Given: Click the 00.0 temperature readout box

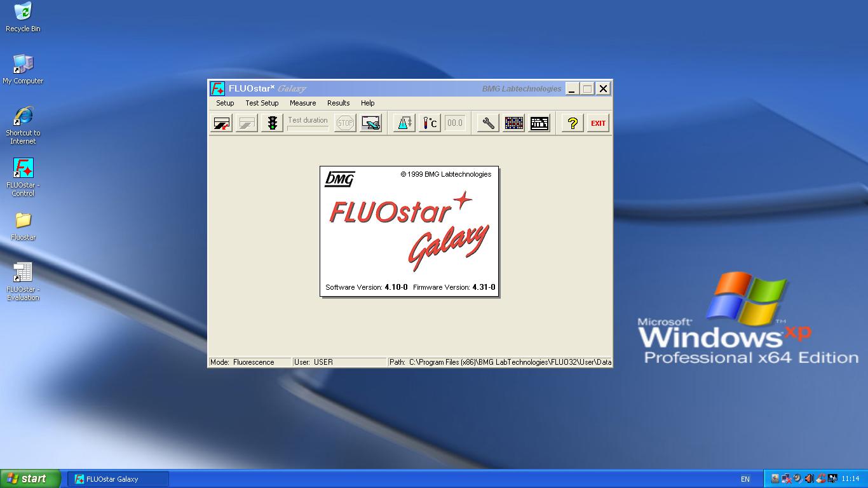Looking at the screenshot, I should 455,123.
